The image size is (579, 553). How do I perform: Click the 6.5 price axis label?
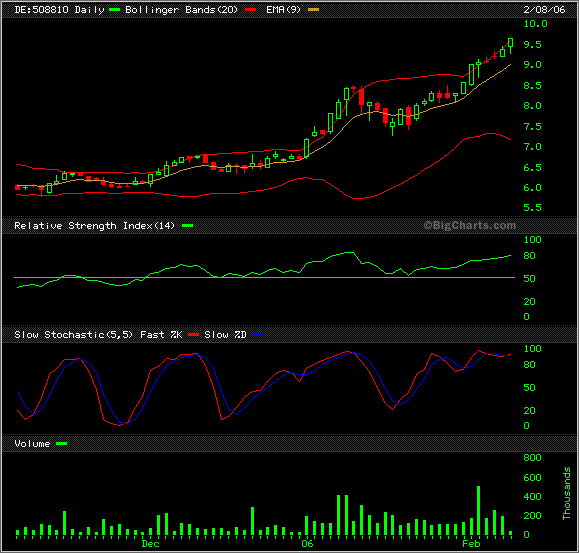point(532,167)
